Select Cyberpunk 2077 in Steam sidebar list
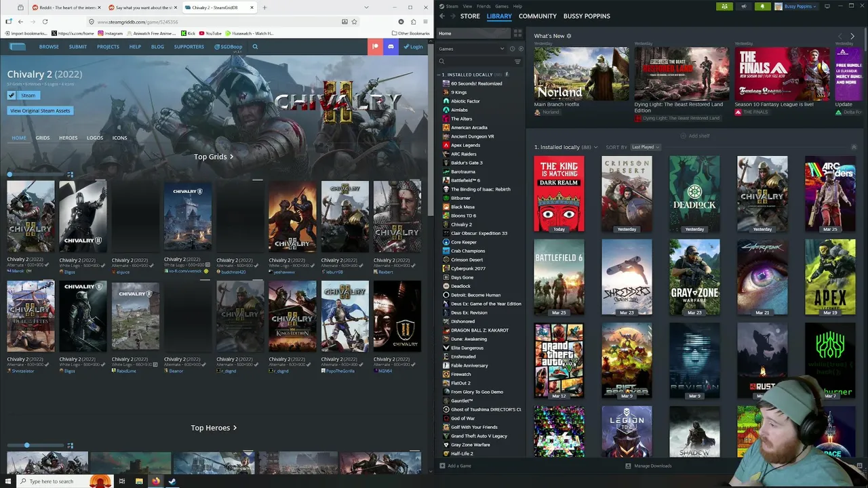The height and width of the screenshot is (488, 868). [468, 268]
